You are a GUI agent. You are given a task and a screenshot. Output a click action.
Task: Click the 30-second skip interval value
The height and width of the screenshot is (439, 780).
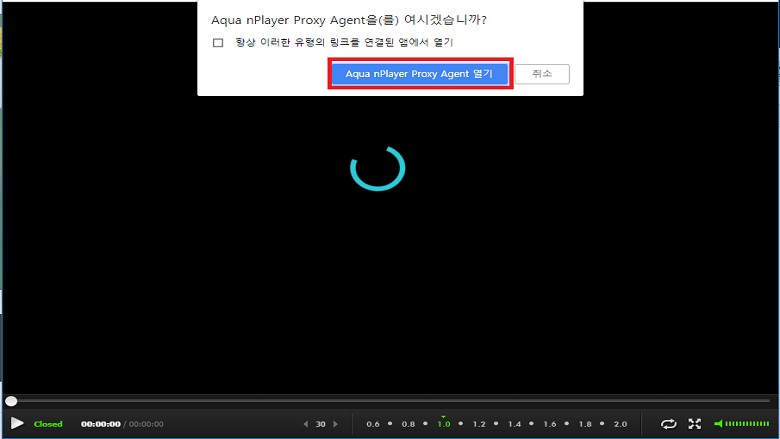tap(320, 424)
